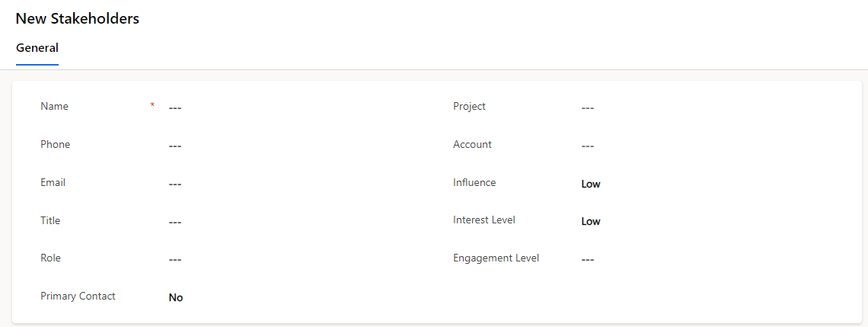This screenshot has height=327, width=868.
Task: Click the Primary Contact label
Action: pos(78,296)
